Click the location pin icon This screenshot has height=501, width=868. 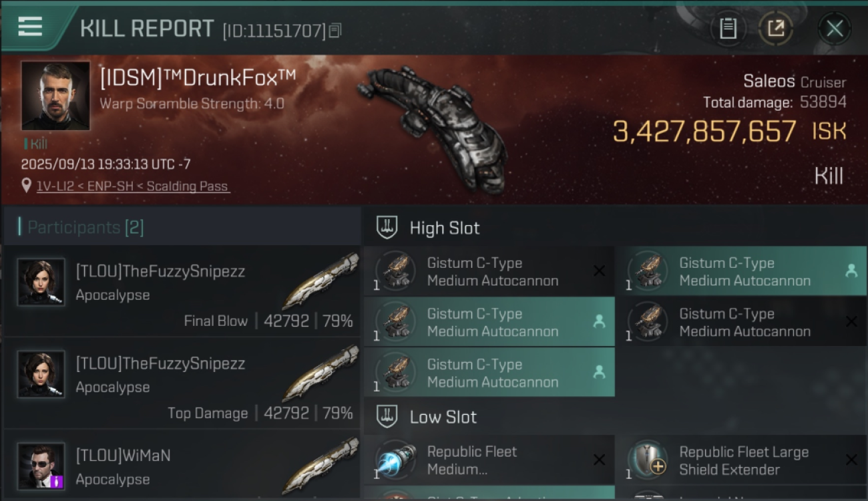(x=27, y=186)
